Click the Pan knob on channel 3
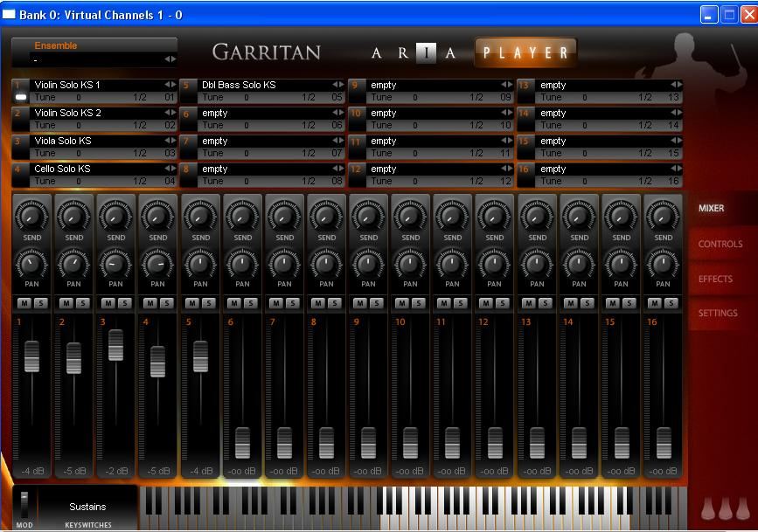The height and width of the screenshot is (532, 758). (115, 263)
